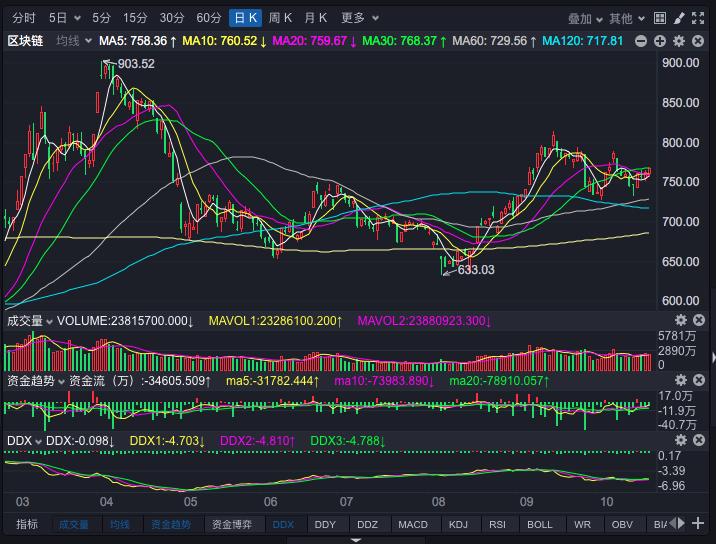Screen dimensions: 716x544
Task: Open the 更多 periods dropdown
Action: click(360, 18)
